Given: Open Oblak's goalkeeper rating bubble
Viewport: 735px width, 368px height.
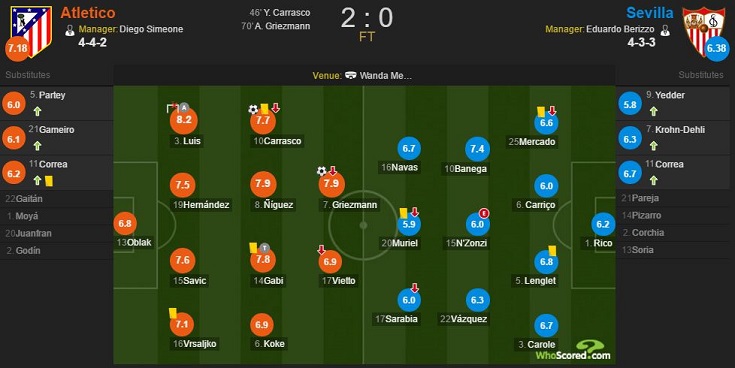Looking at the screenshot, I should [125, 224].
